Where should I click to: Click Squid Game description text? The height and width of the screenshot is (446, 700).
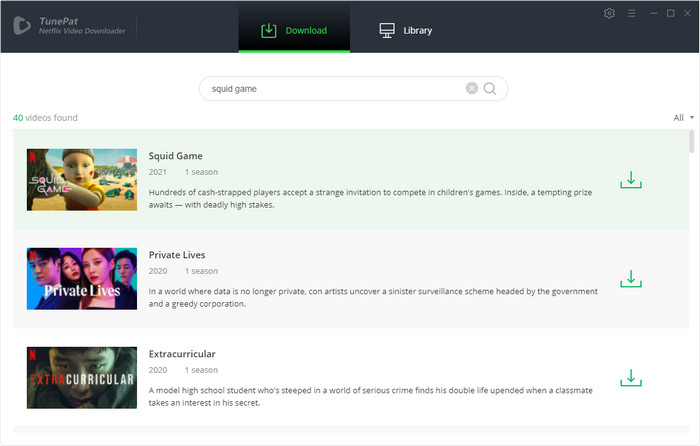pyautogui.click(x=370, y=199)
